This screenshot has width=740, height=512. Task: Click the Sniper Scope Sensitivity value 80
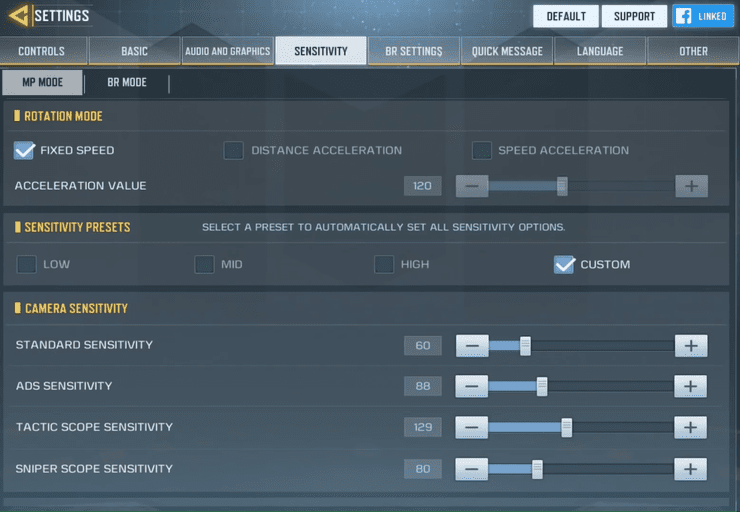pyautogui.click(x=422, y=469)
